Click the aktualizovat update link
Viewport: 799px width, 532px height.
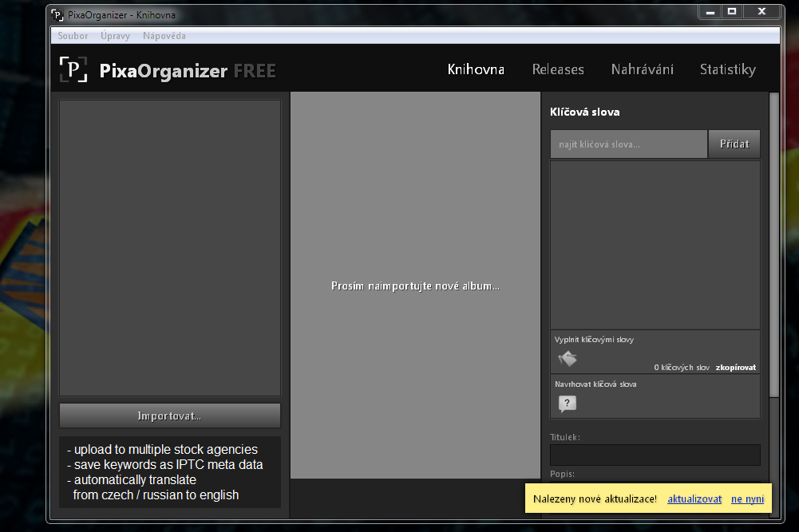(x=694, y=499)
